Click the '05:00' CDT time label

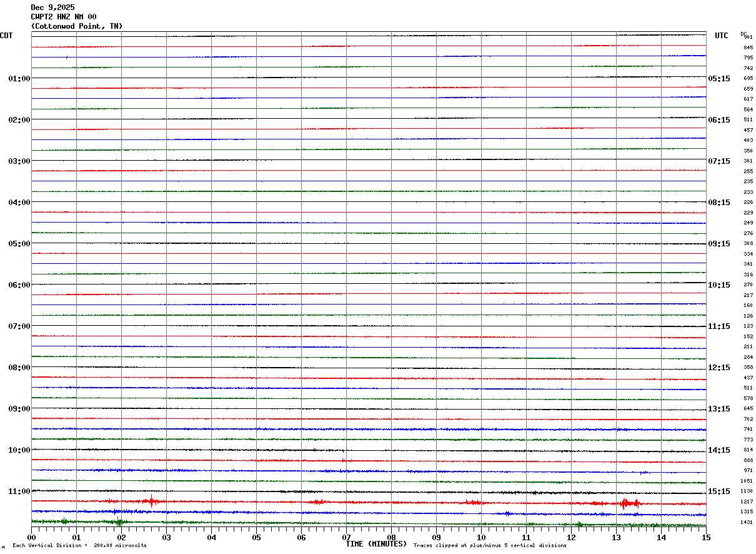(x=19, y=244)
